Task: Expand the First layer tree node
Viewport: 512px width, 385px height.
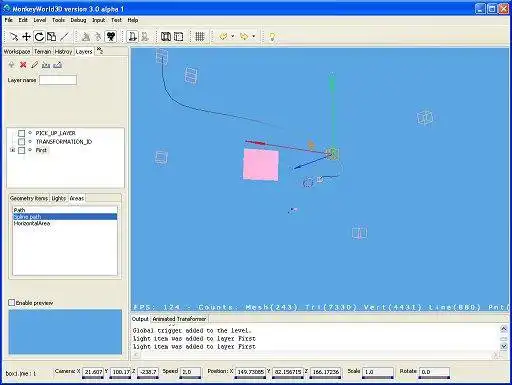Action: 13,150
